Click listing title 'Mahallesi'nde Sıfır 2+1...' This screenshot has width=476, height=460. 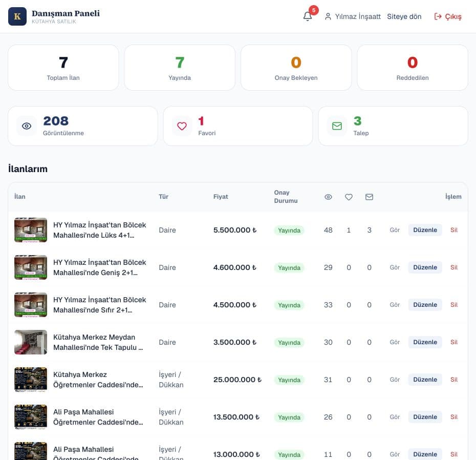click(x=93, y=310)
